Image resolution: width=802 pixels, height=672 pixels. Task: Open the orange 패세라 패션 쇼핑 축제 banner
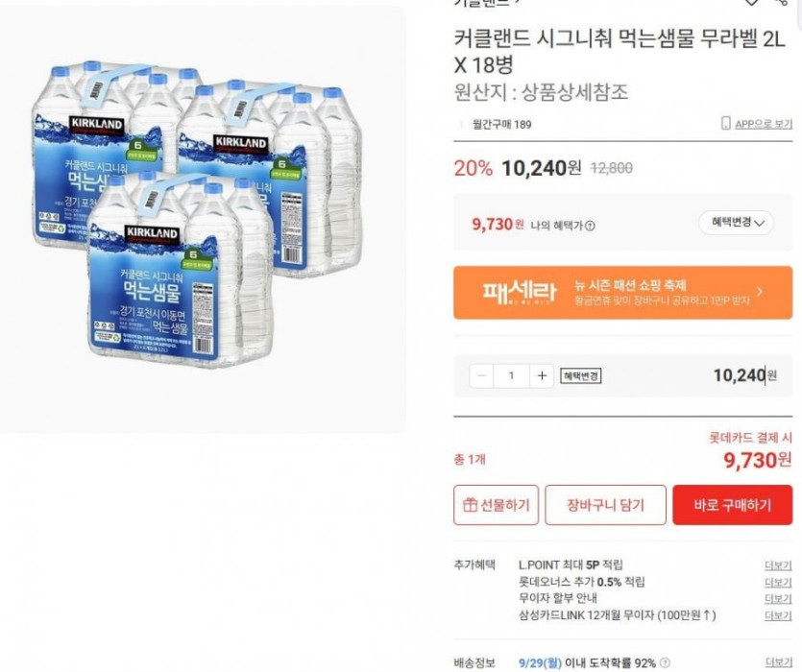[x=615, y=292]
